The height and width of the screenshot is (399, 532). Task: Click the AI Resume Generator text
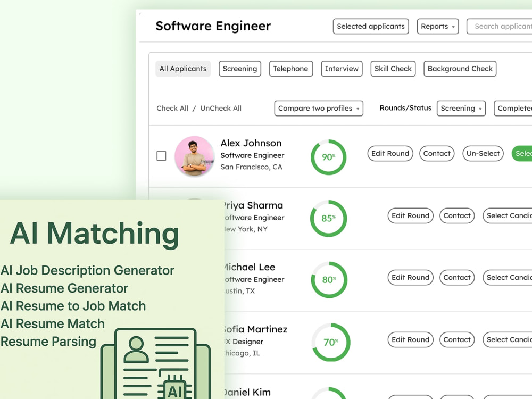[64, 288]
